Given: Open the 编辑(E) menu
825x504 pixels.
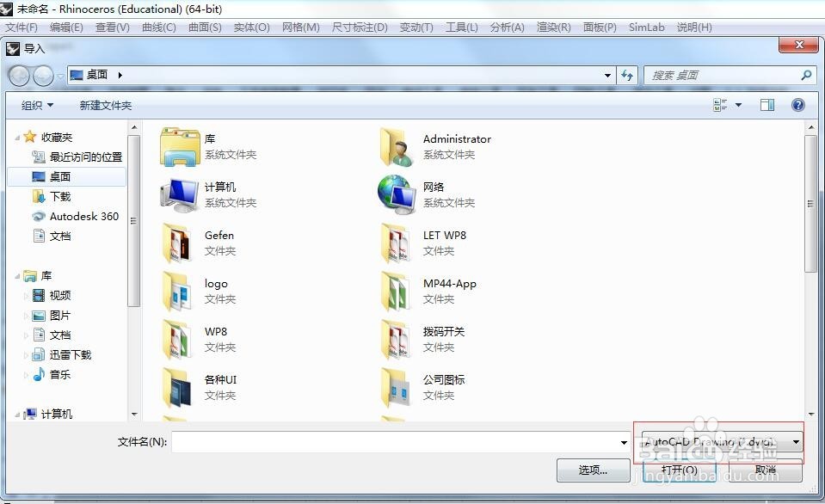Looking at the screenshot, I should (x=66, y=28).
